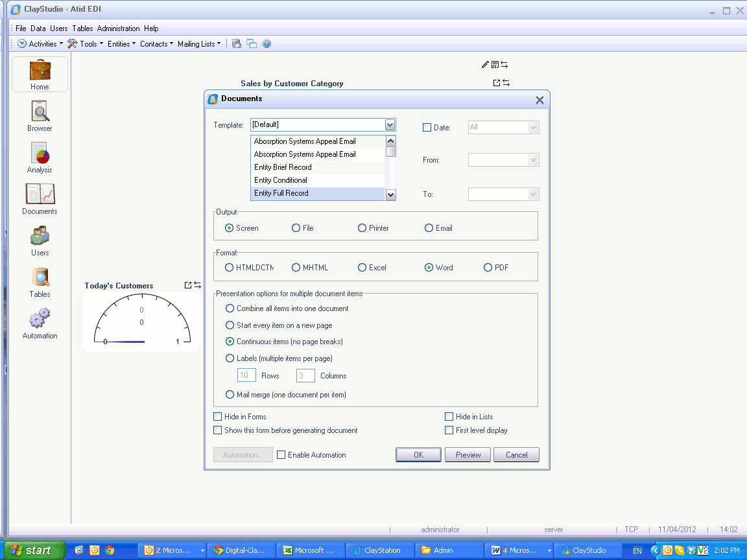The image size is (747, 560).
Task: Click the pencil edit icon above dashboard
Action: [x=485, y=64]
